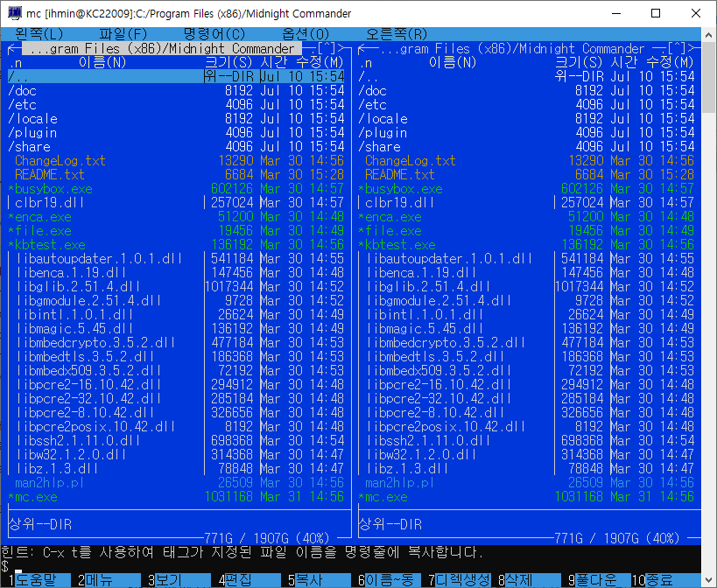Select /doc directory in right panel
This screenshot has height=588, width=717.
526,90
